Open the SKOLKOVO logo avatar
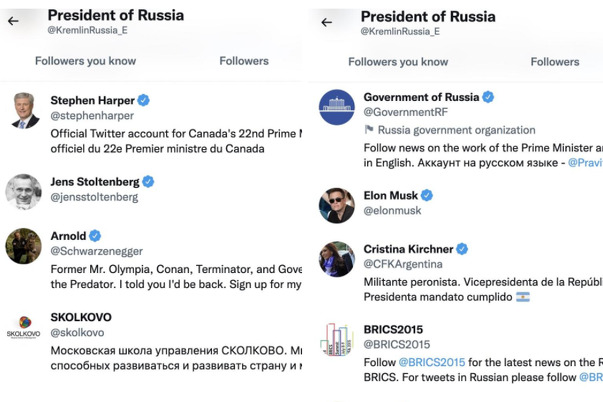Image resolution: width=603 pixels, height=402 pixels. (23, 327)
